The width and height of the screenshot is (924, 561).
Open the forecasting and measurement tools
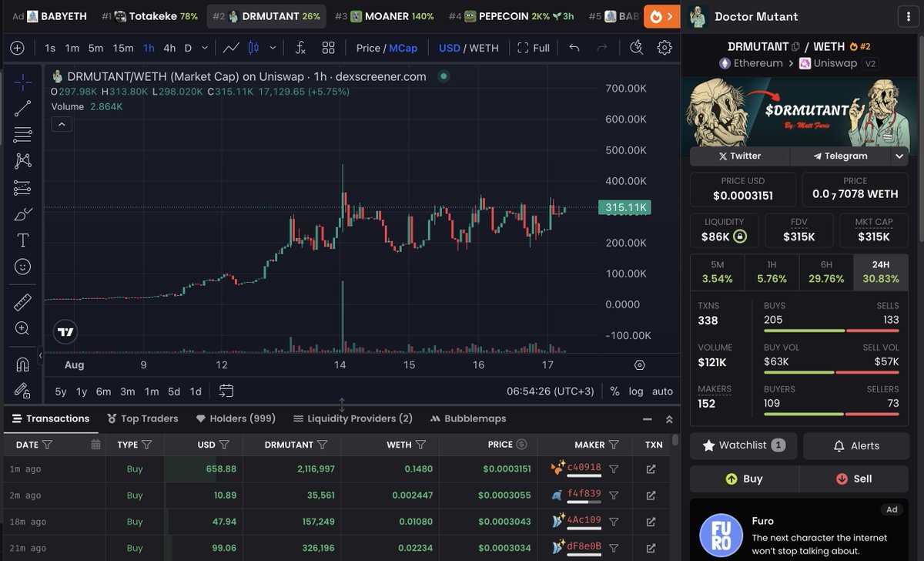coord(22,187)
